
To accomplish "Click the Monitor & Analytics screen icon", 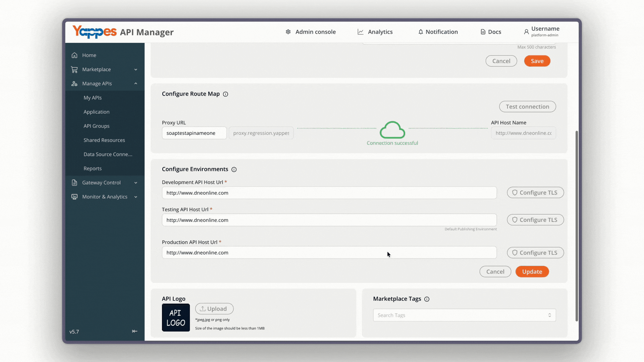I will pyautogui.click(x=74, y=197).
